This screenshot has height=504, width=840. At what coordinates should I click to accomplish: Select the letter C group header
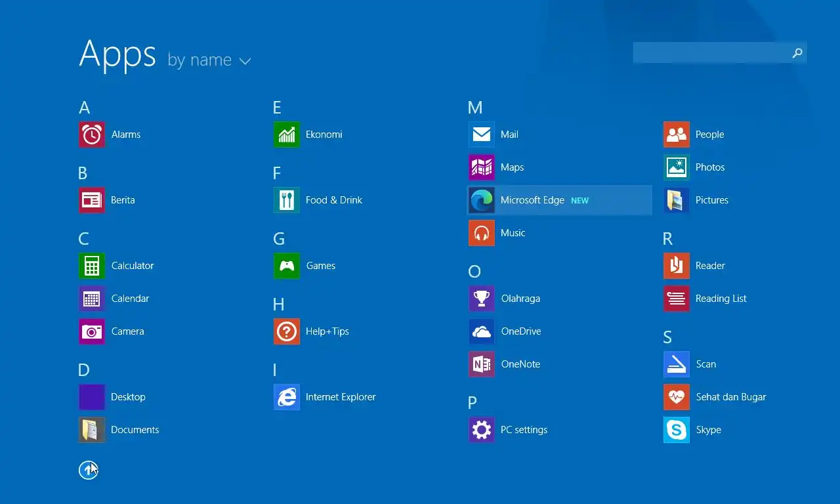tap(83, 239)
